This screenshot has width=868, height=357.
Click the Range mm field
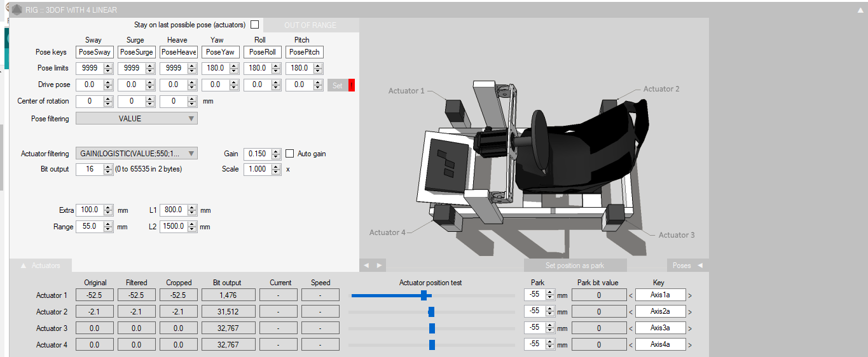click(x=95, y=227)
